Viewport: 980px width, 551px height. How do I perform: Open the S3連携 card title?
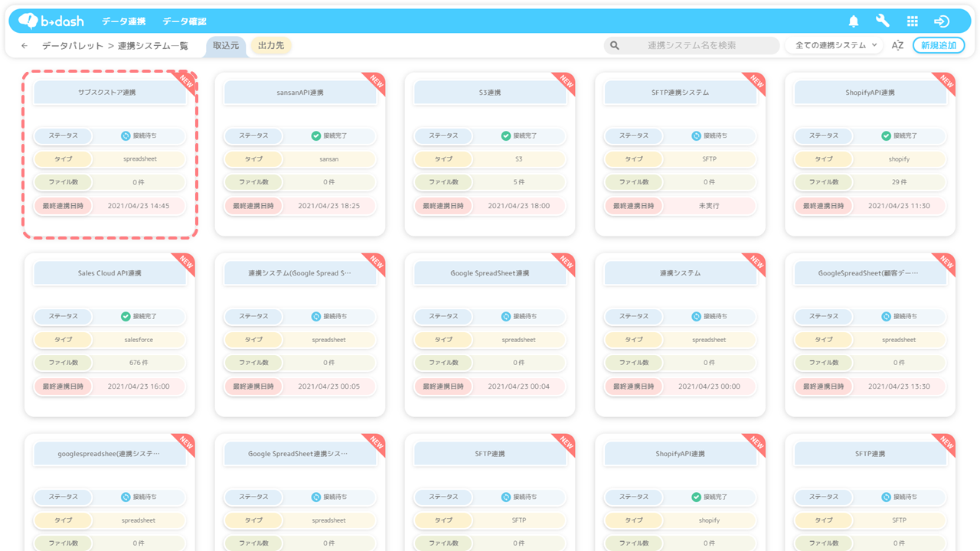click(490, 93)
